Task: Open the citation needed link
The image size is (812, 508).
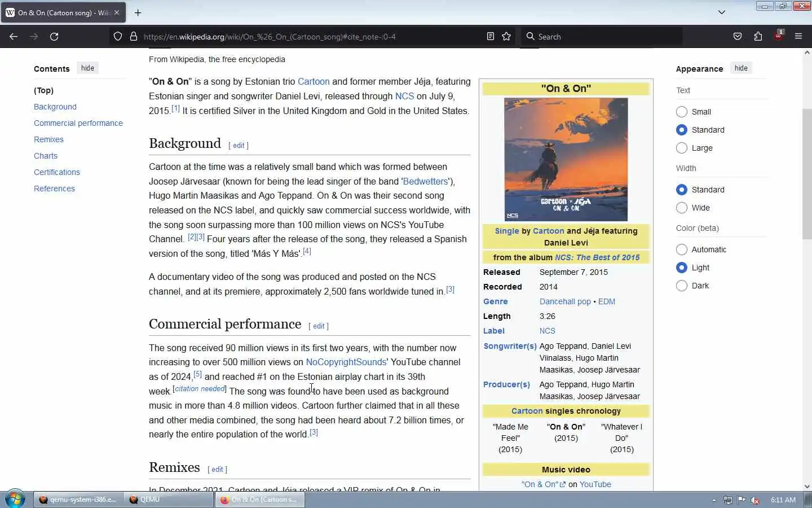Action: pos(200,388)
